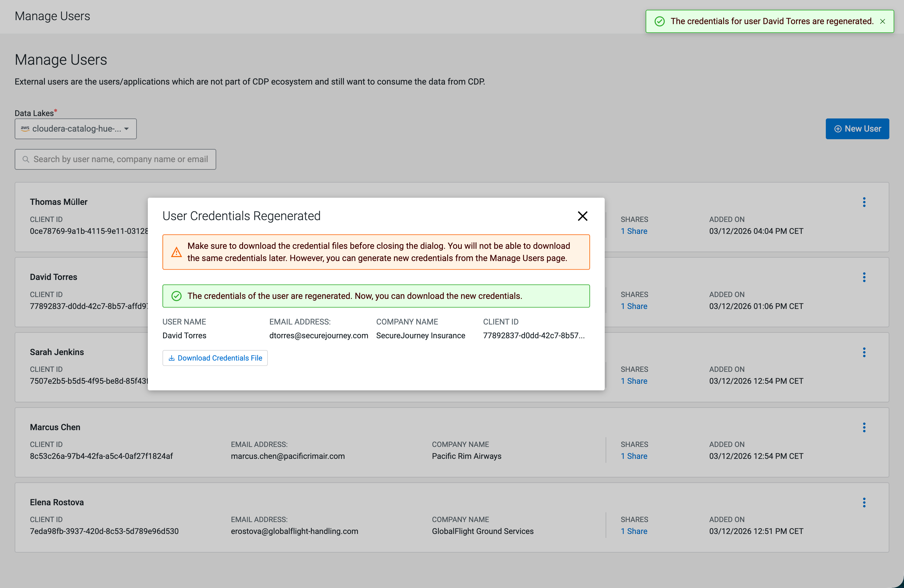
Task: Click the New User button
Action: click(x=857, y=129)
